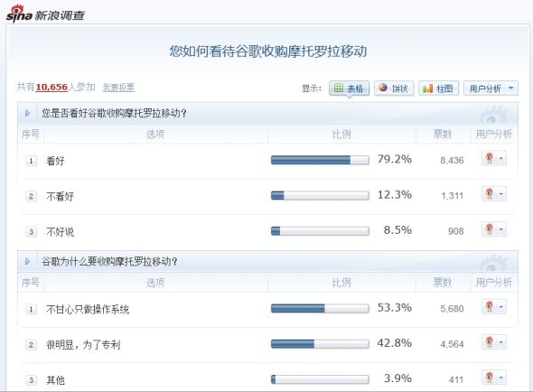Open user analysis icon for 不看好 row
Image resolution: width=533 pixels, height=392 pixels.
490,194
